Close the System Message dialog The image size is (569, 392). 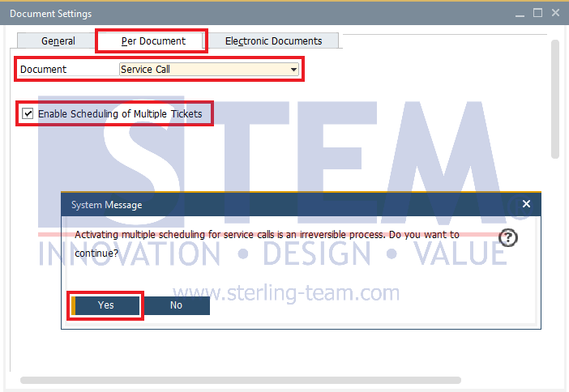click(x=526, y=204)
